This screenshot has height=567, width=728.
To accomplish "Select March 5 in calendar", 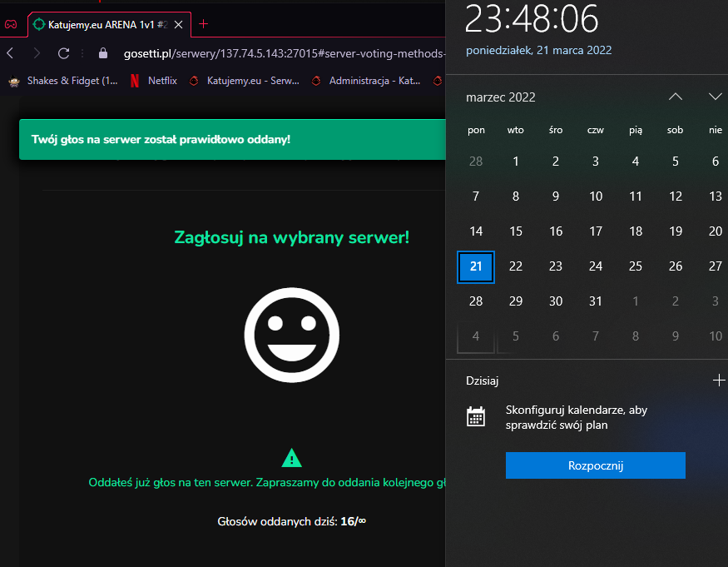I will (x=676, y=162).
